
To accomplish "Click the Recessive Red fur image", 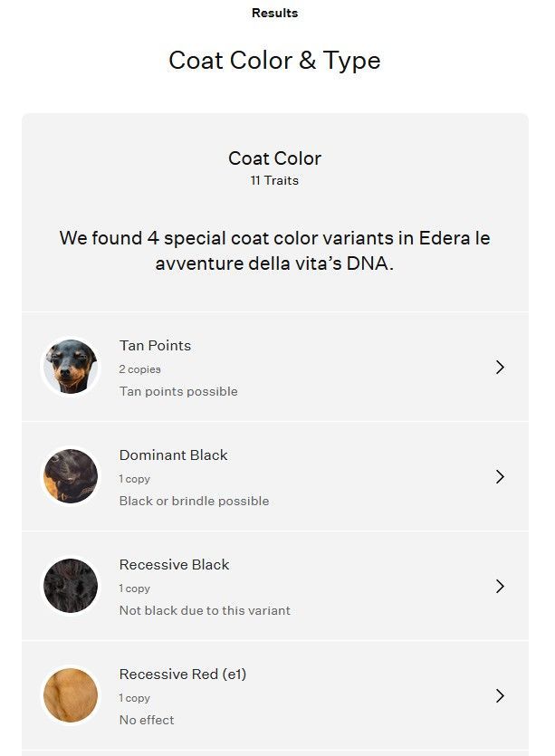I will coord(71,695).
